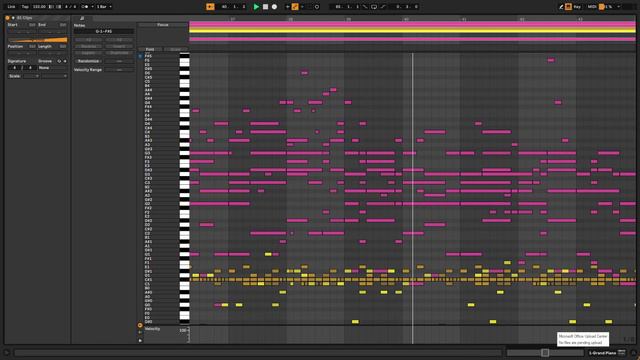Click the 4 / 4 time signature in the control bar
Screen dimensions: 640x360
pyautogui.click(x=71, y=7)
